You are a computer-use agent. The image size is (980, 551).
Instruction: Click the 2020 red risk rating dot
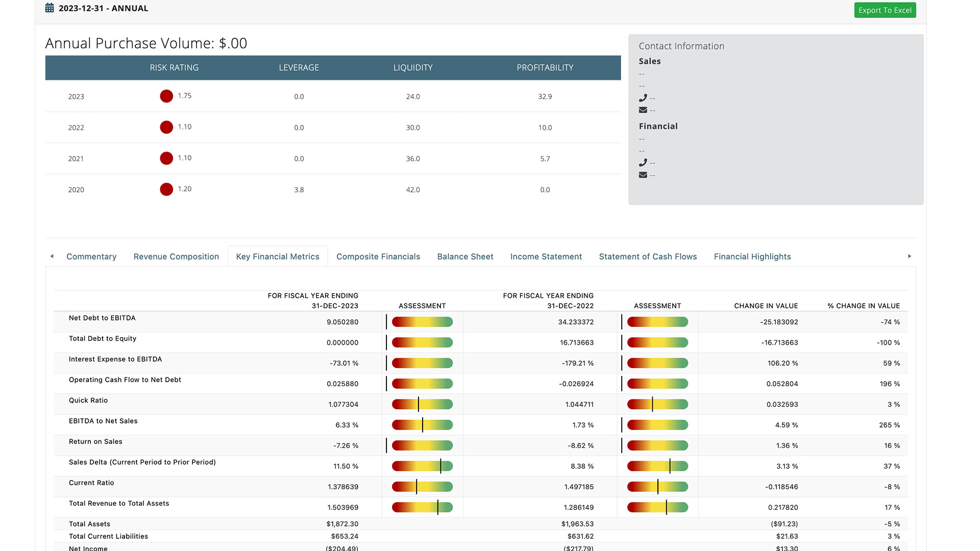coord(166,189)
